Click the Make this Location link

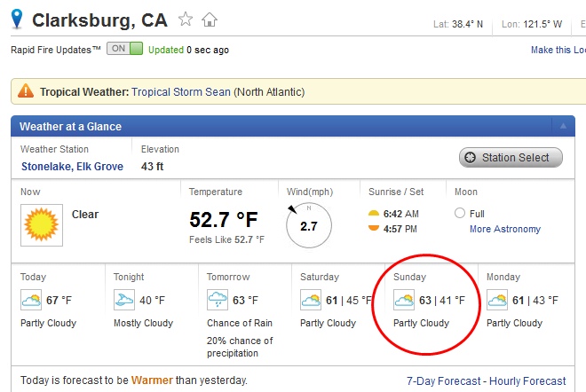[558, 50]
